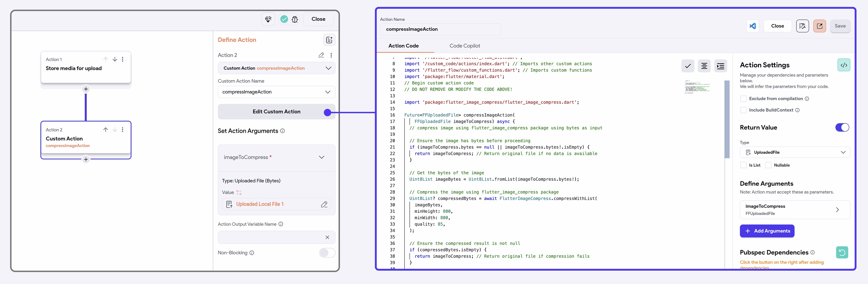The width and height of the screenshot is (868, 284).
Task: Toggle Include BuildContext checkbox
Action: coord(743,110)
